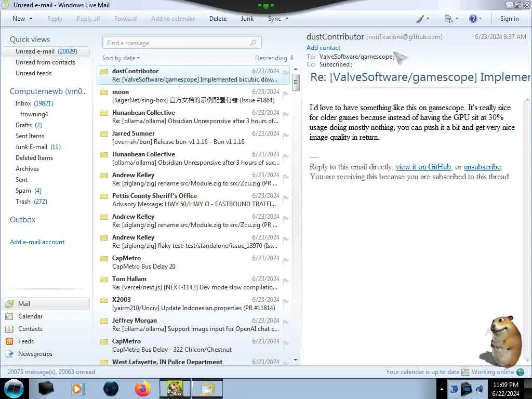Flag the Jarred Sumner message
This screenshot has width=532, height=399.
click(x=286, y=135)
